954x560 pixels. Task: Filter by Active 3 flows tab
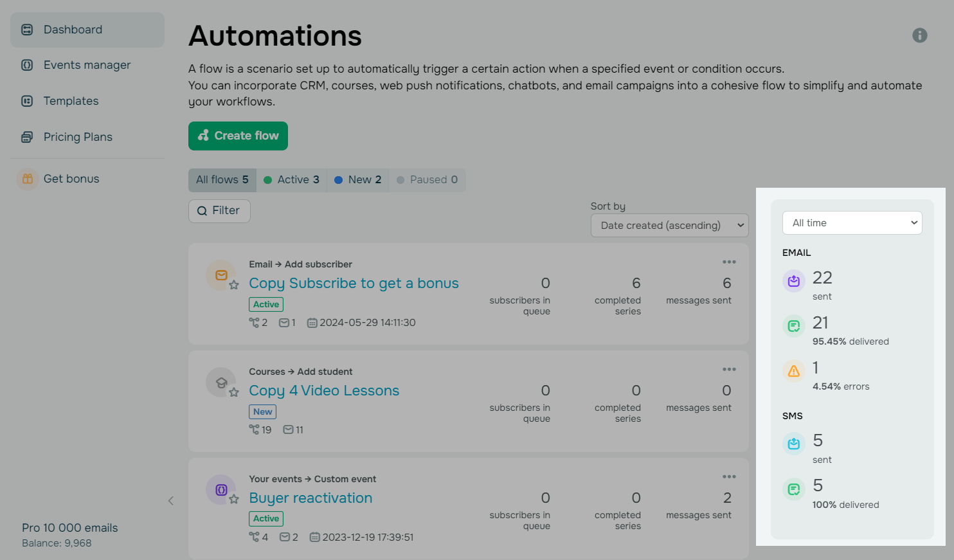291,180
